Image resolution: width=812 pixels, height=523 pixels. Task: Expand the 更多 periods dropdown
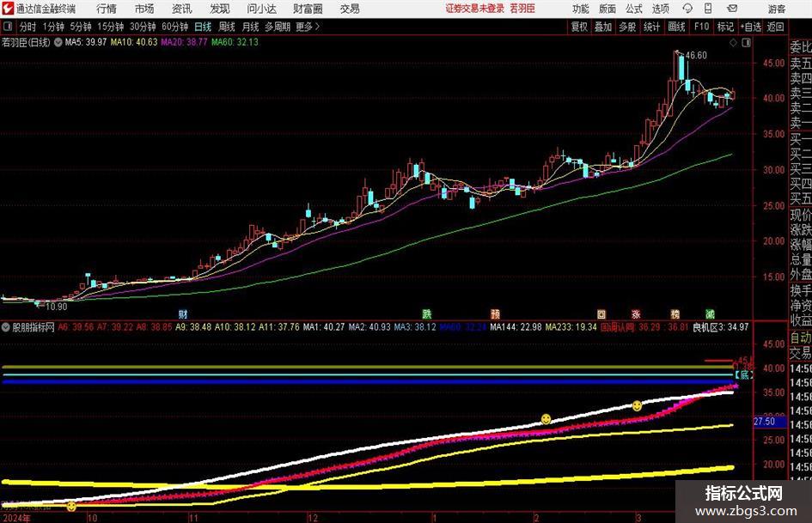click(x=308, y=27)
